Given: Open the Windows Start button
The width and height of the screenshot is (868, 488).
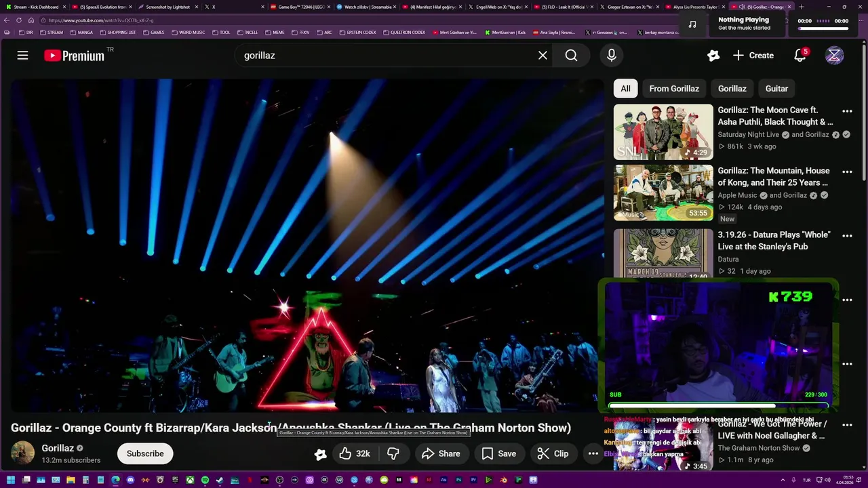Looking at the screenshot, I should [11, 480].
